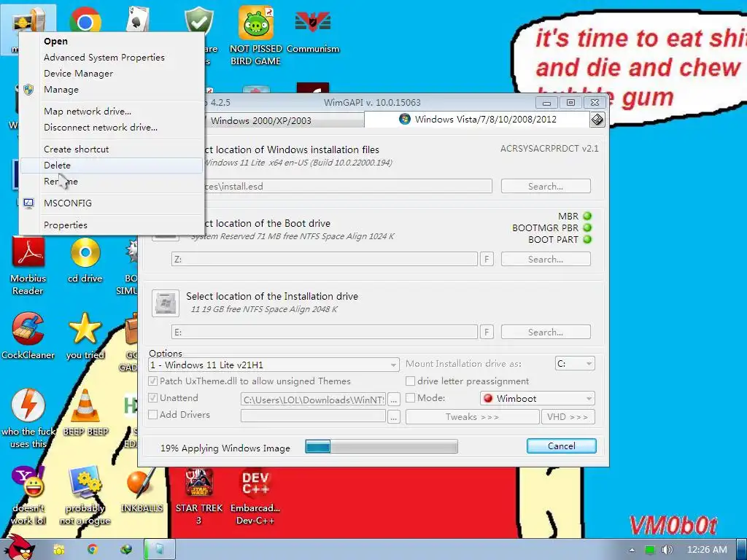
Task: Choose Create shortcut in context menu
Action: (112, 149)
